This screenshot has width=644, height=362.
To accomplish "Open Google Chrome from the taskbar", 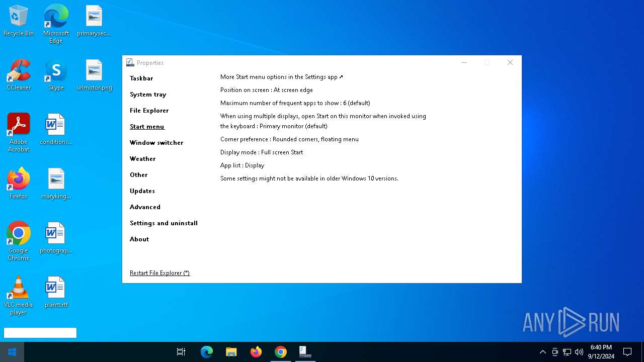I will [x=281, y=352].
